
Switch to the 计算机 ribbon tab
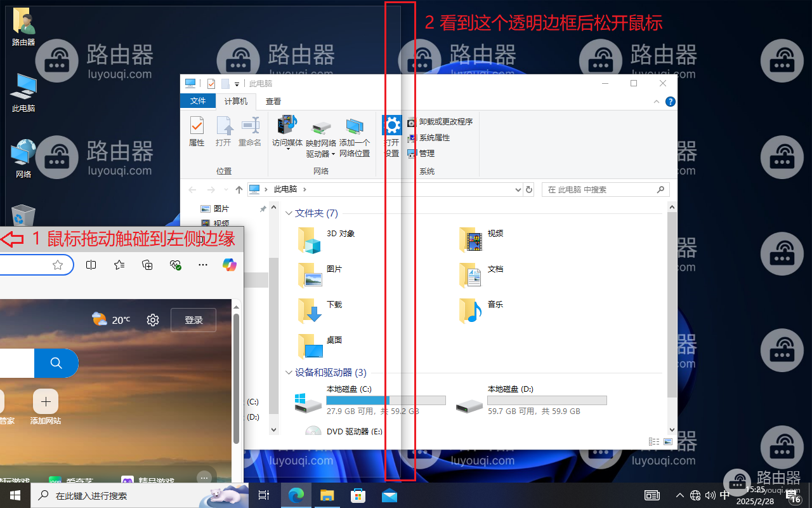(236, 101)
